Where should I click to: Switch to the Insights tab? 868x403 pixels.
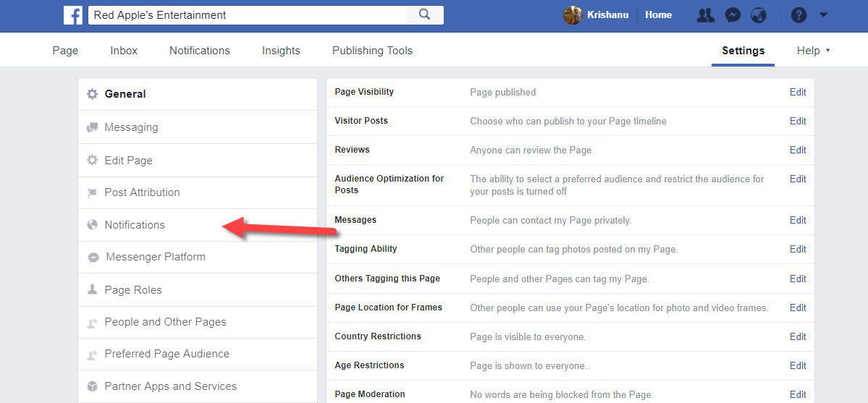[x=281, y=51]
